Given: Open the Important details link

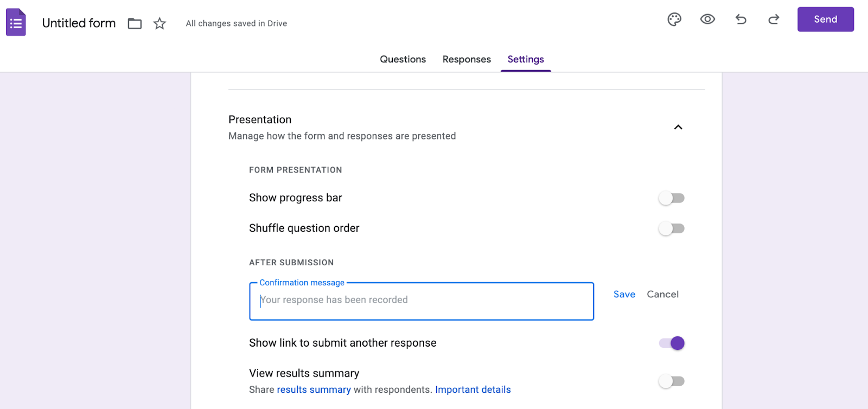Looking at the screenshot, I should [x=473, y=389].
